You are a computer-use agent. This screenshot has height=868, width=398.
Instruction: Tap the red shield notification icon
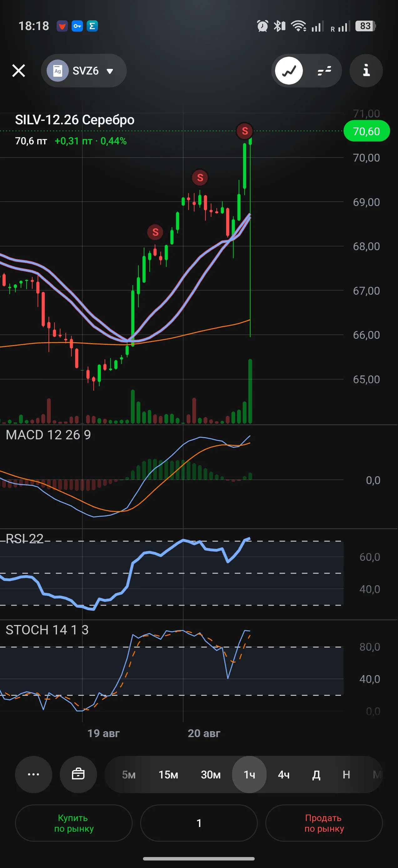(62, 26)
